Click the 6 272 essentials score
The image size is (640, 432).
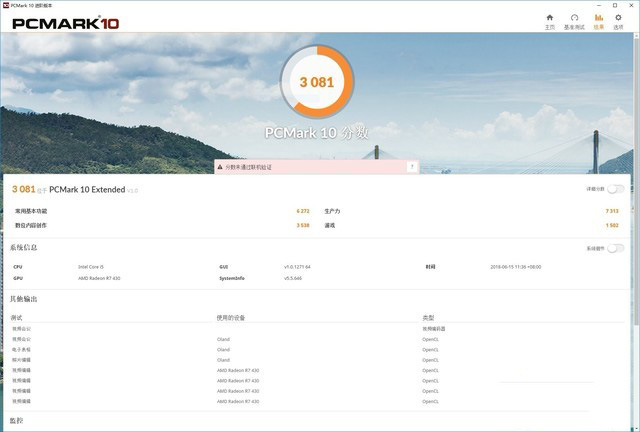point(303,211)
